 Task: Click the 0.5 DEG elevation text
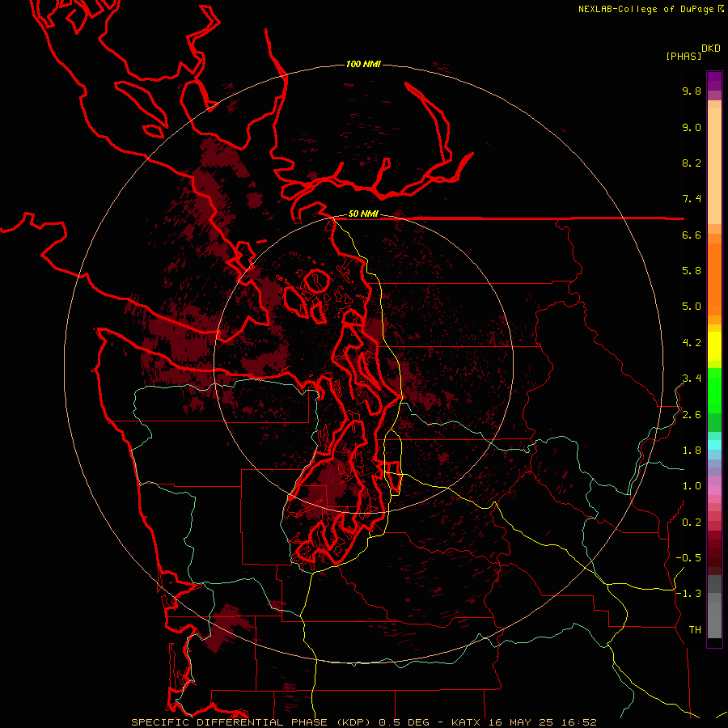click(405, 722)
